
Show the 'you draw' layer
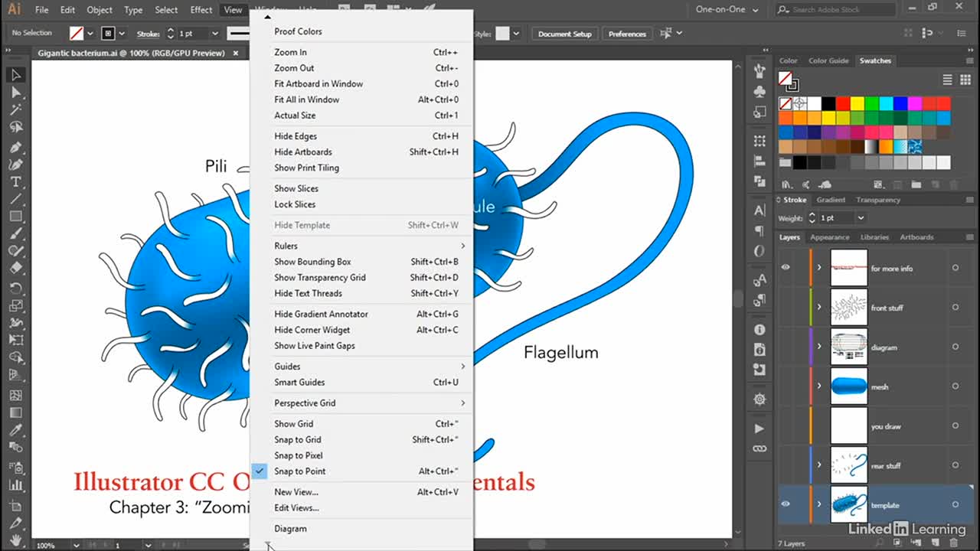[x=786, y=425]
